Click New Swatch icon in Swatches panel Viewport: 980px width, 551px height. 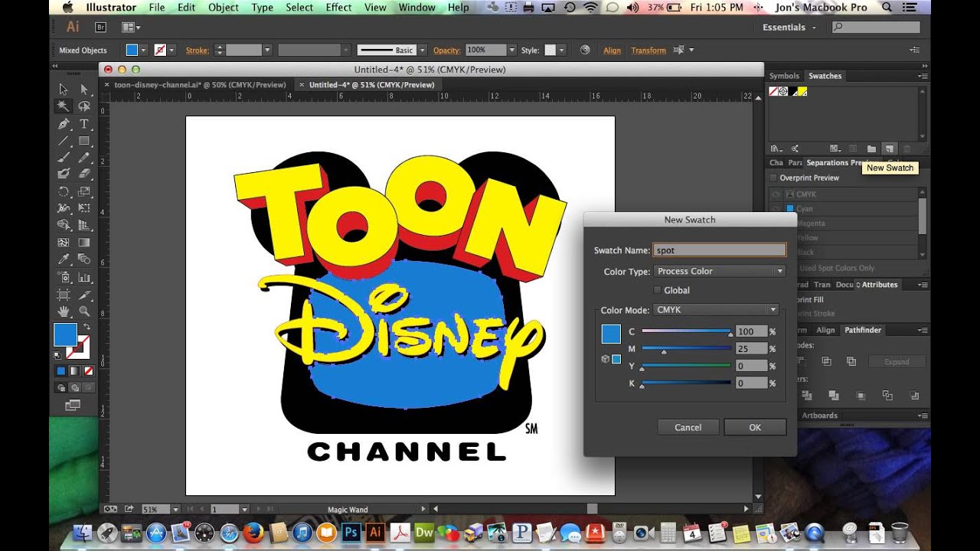coord(889,148)
